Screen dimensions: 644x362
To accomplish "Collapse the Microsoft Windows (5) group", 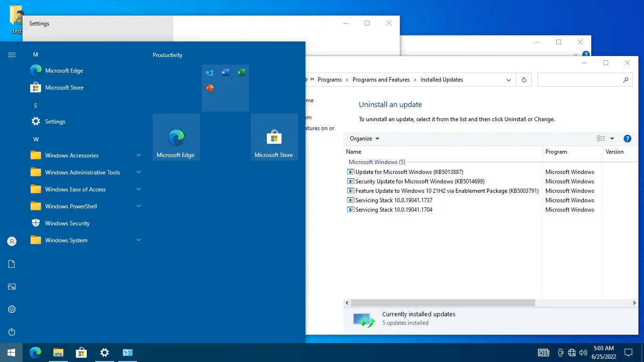I will click(x=377, y=162).
